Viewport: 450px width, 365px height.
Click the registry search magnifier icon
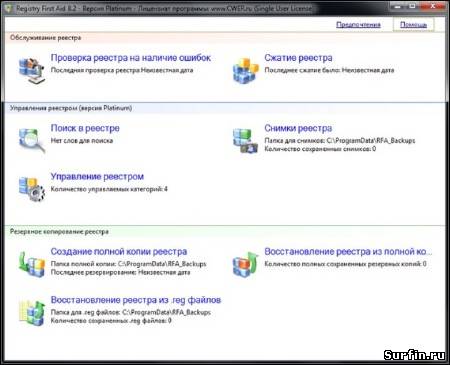pos(32,140)
